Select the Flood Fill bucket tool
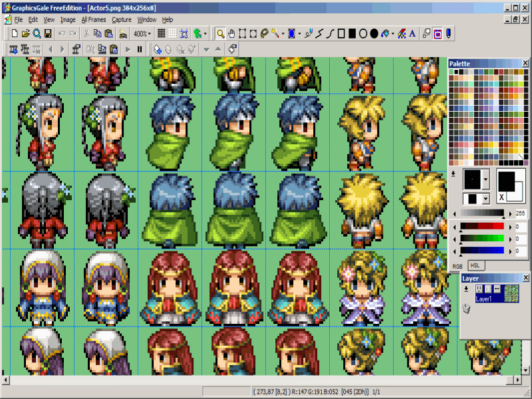 [385, 34]
